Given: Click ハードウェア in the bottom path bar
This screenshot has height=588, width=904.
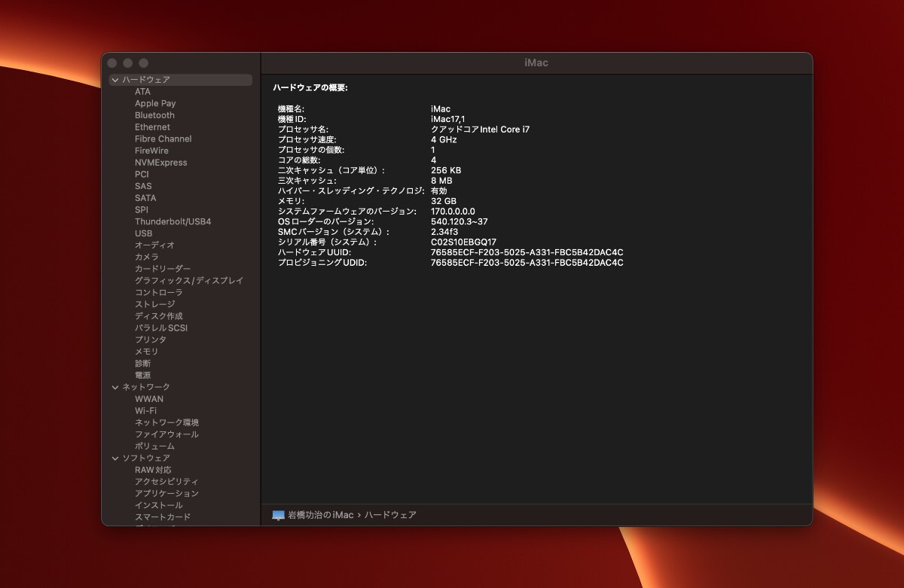Looking at the screenshot, I should coord(390,515).
